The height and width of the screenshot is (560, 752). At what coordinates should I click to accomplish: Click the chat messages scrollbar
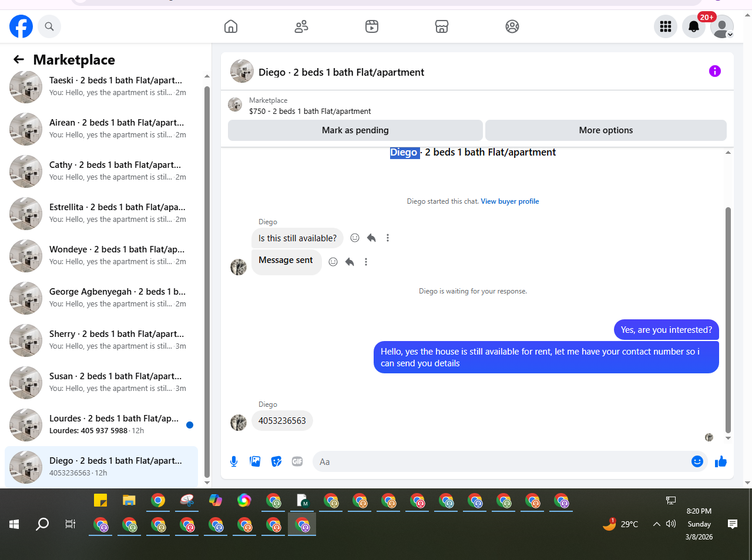[728, 320]
